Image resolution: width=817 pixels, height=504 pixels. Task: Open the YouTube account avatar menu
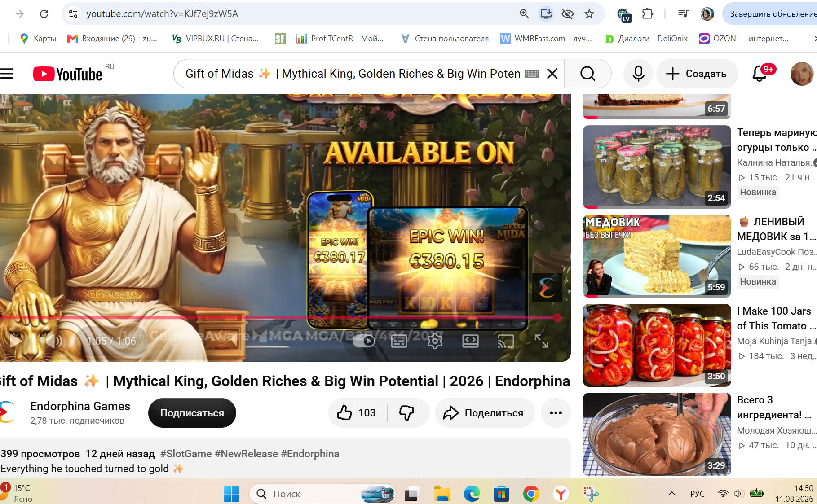pos(802,74)
